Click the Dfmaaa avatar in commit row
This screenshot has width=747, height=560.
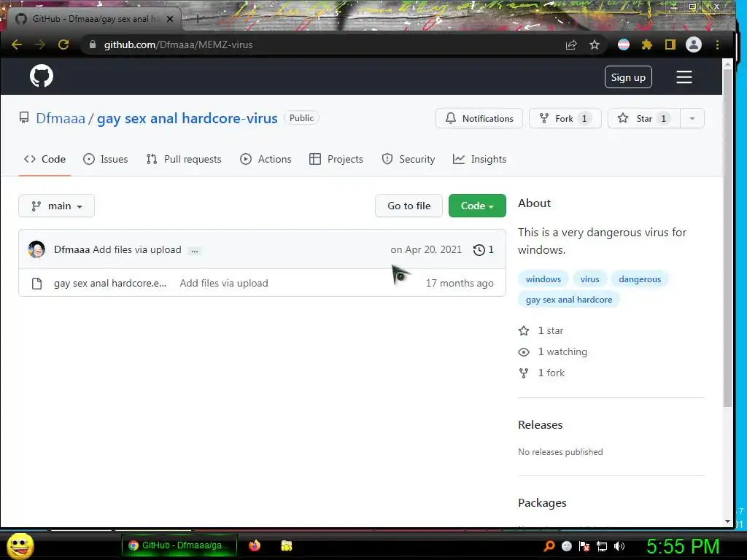coord(36,249)
